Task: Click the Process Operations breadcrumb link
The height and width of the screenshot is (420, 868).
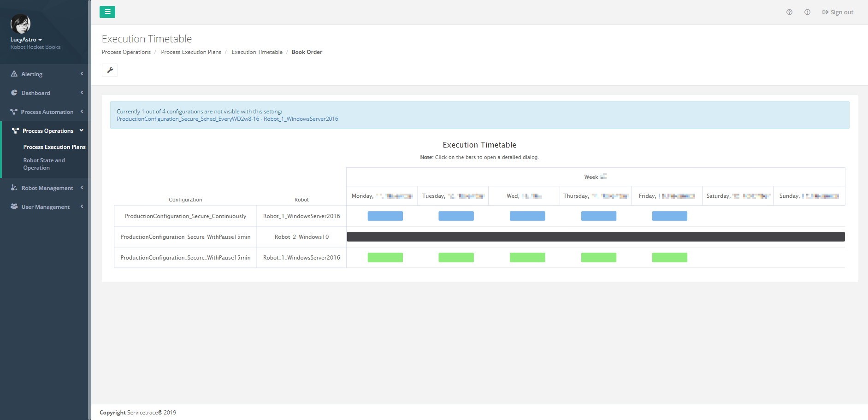Action: [126, 52]
